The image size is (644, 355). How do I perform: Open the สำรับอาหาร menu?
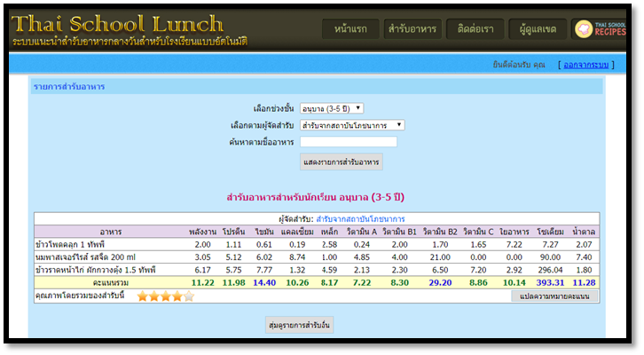point(412,29)
